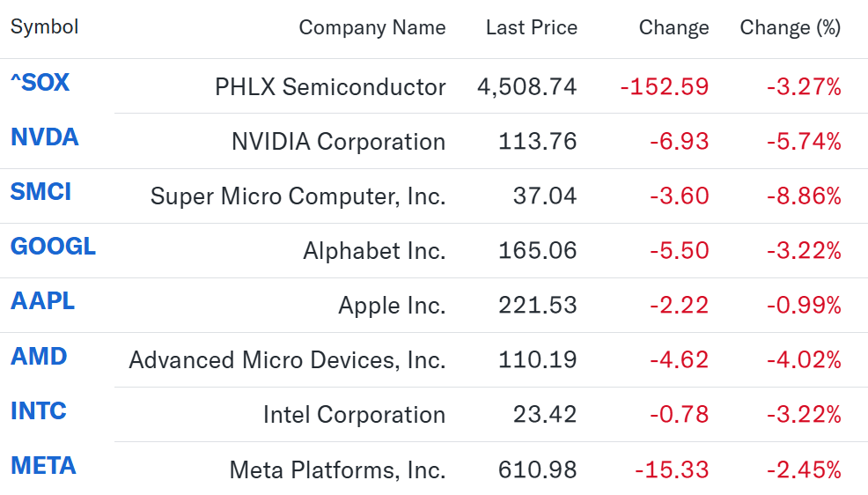This screenshot has height=495, width=868.
Task: Click the Change (%) column header
Action: (791, 27)
